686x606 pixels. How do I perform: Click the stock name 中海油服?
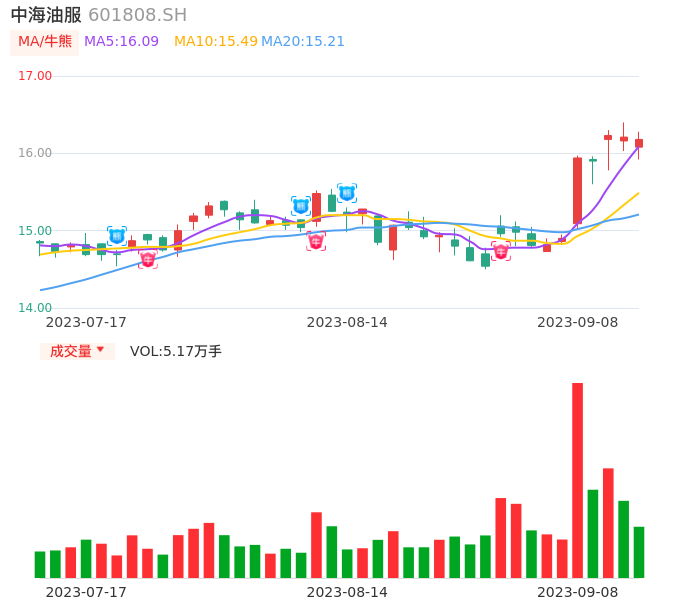click(x=46, y=15)
